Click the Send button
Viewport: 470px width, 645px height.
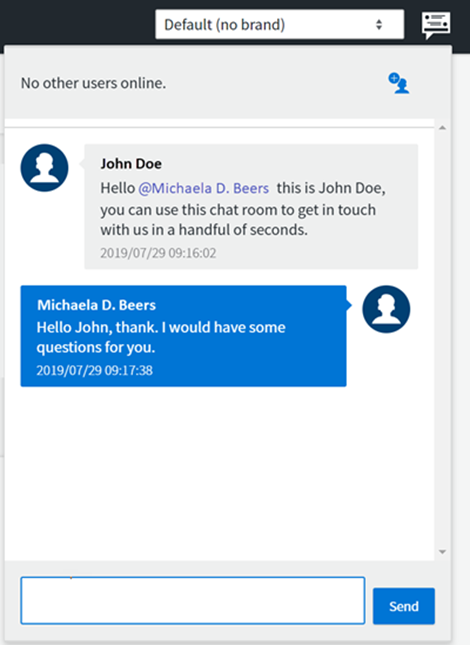click(x=404, y=606)
